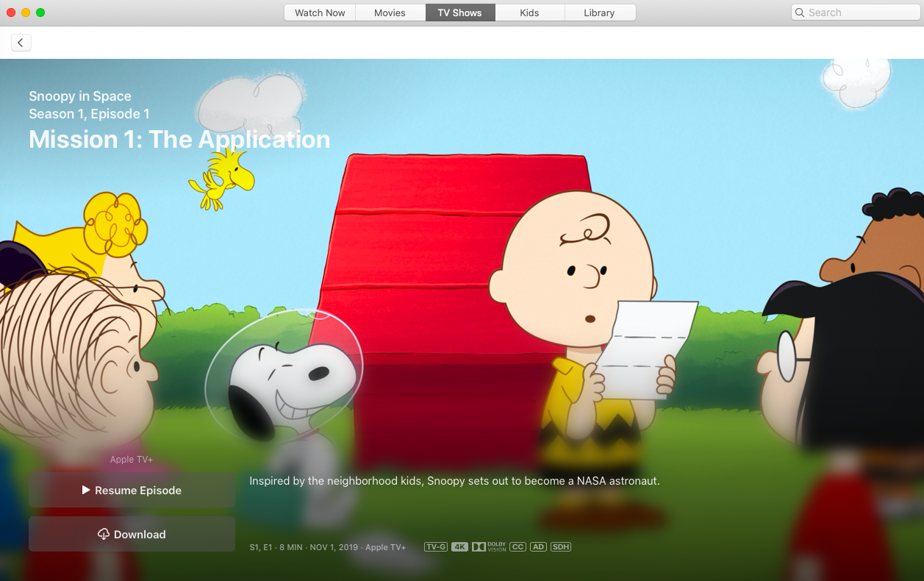The width and height of the screenshot is (924, 581).
Task: Click Apple TV+ in the metadata line
Action: pos(386,547)
